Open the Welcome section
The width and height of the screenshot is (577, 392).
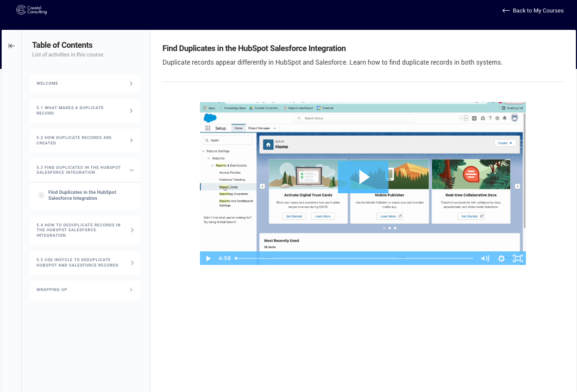(x=85, y=84)
